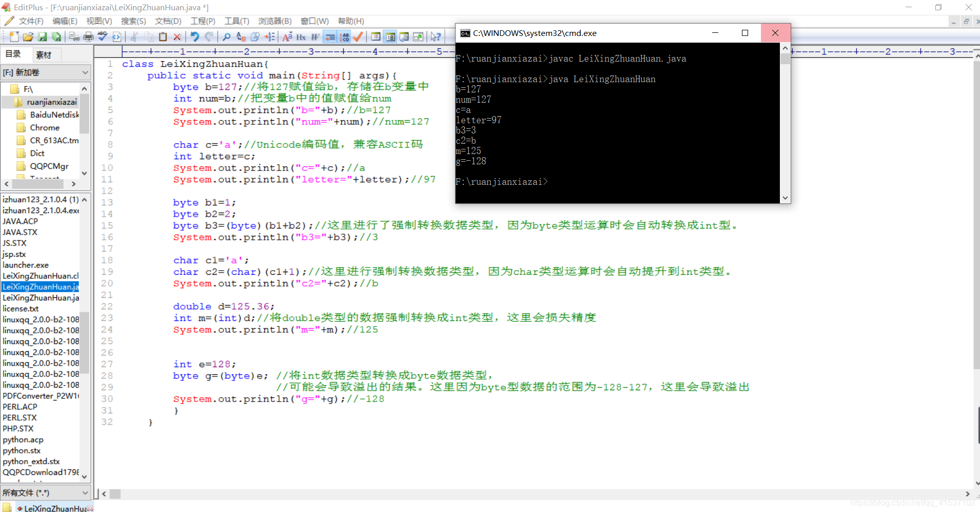Screen dimensions: 980x512
Task: Click the LeiXingZhuanHuan document tab at the bottom
Action: (x=55, y=508)
